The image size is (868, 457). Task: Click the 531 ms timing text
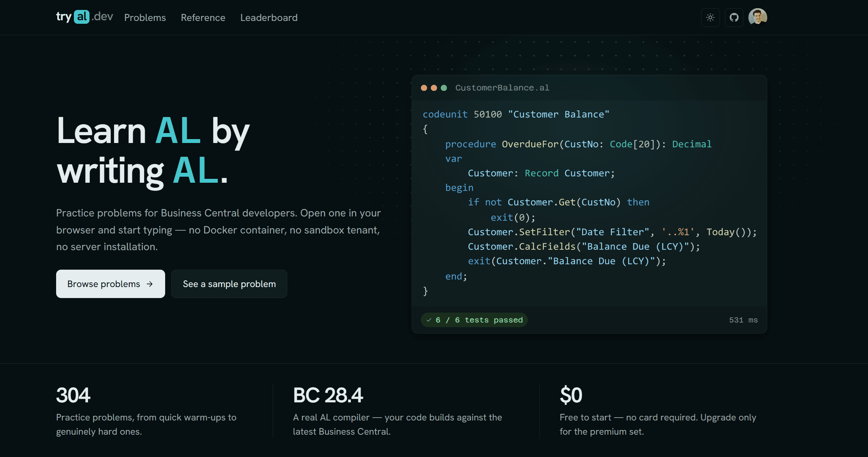click(x=743, y=320)
